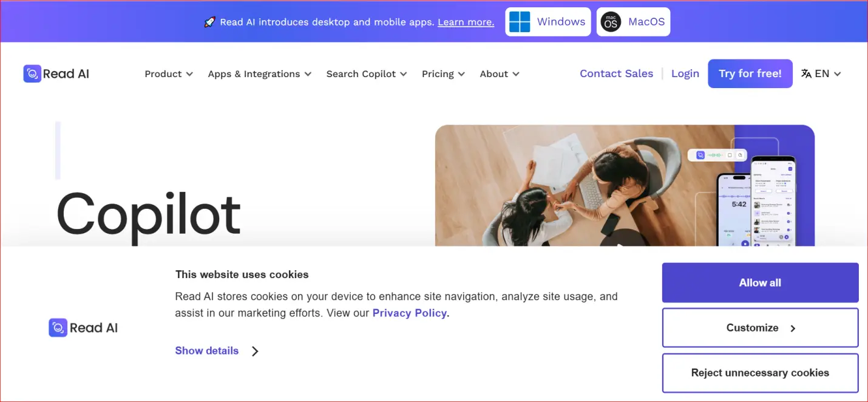
Task: Click the chevron icon after Show details
Action: pyautogui.click(x=255, y=351)
